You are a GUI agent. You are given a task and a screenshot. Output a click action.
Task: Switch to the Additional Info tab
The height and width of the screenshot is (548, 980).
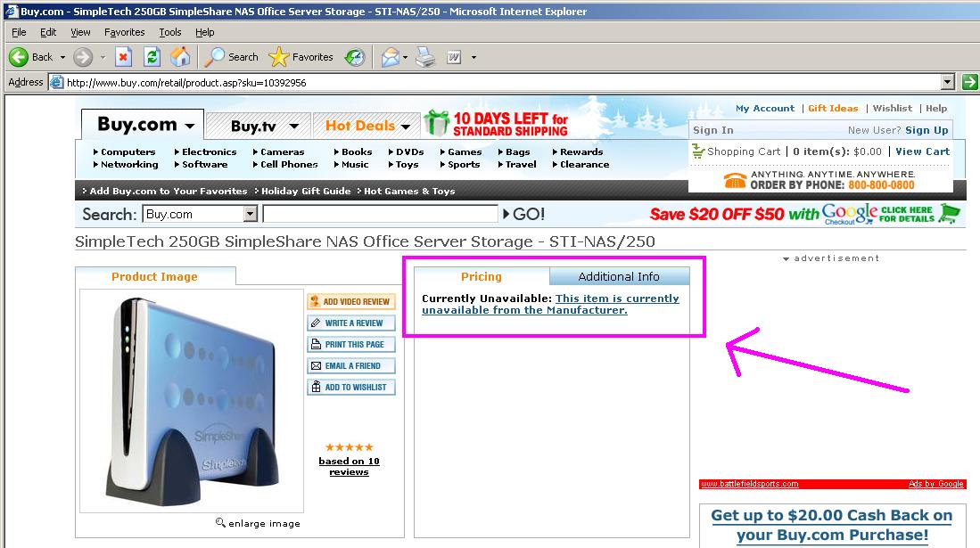click(619, 276)
